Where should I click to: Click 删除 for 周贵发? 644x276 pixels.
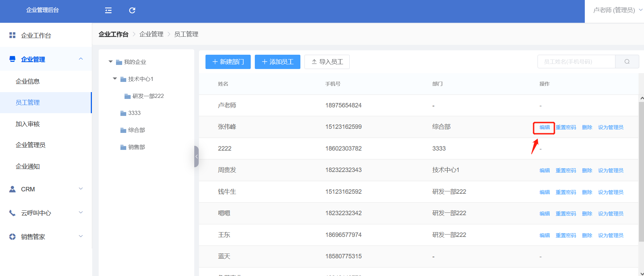[587, 171]
